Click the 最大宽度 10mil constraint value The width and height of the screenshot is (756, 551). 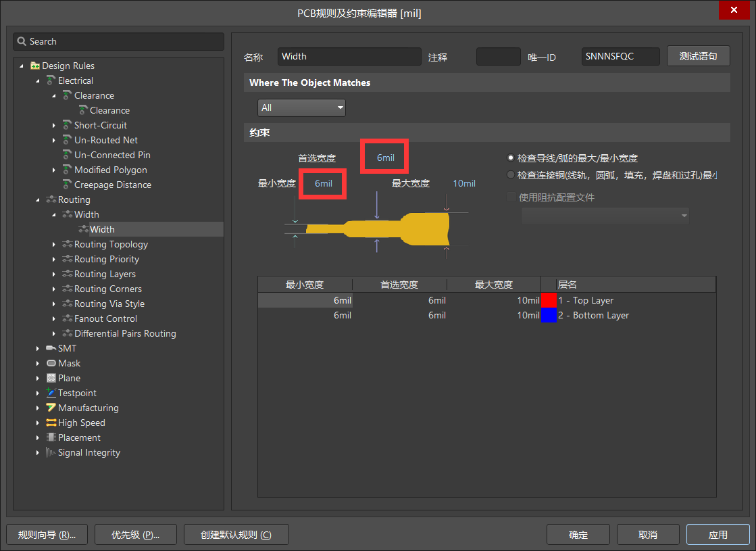[x=464, y=183]
